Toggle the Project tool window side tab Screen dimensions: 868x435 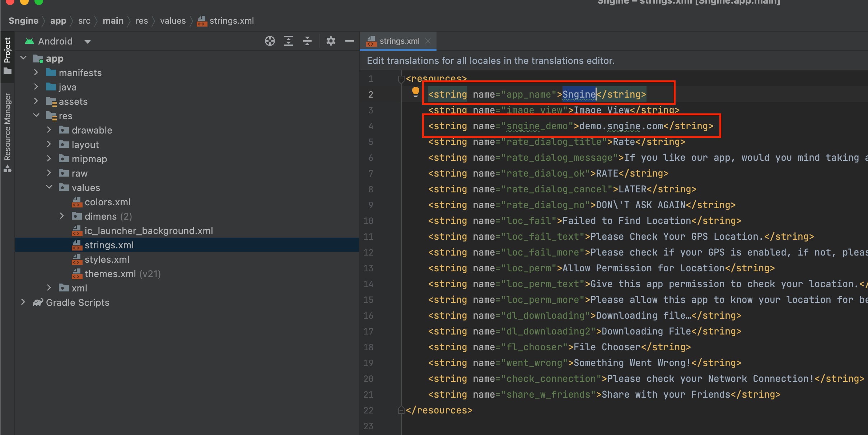[x=7, y=54]
